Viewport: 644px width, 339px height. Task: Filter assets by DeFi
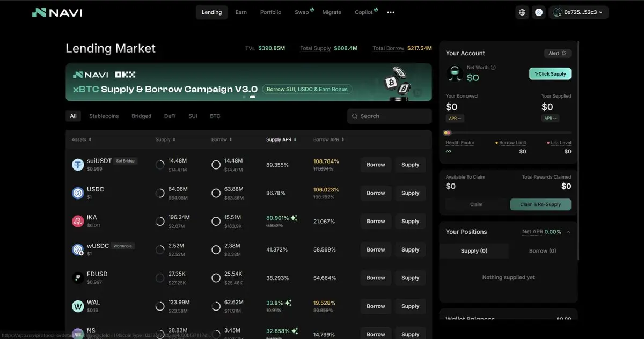[170, 116]
